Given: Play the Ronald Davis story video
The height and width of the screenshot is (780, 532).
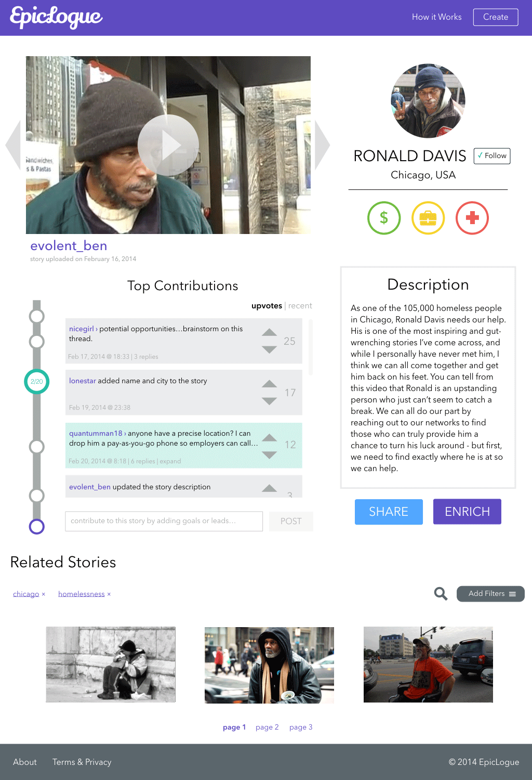Looking at the screenshot, I should [168, 145].
